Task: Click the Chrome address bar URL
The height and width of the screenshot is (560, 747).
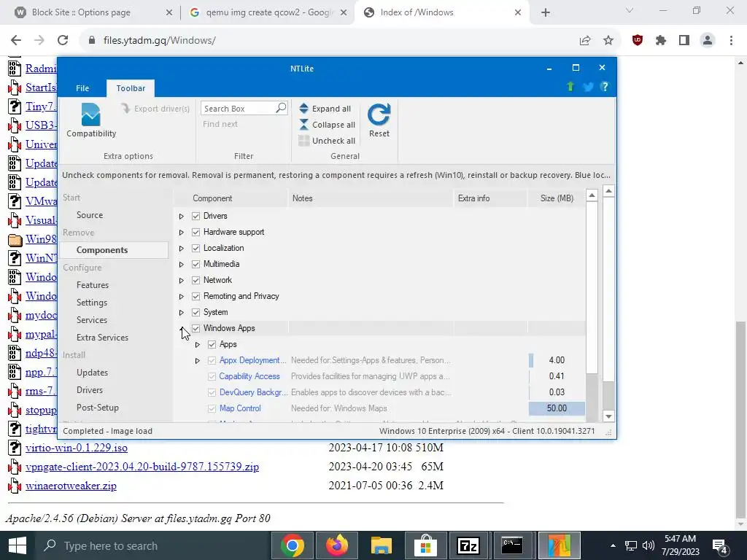Action: (x=159, y=41)
